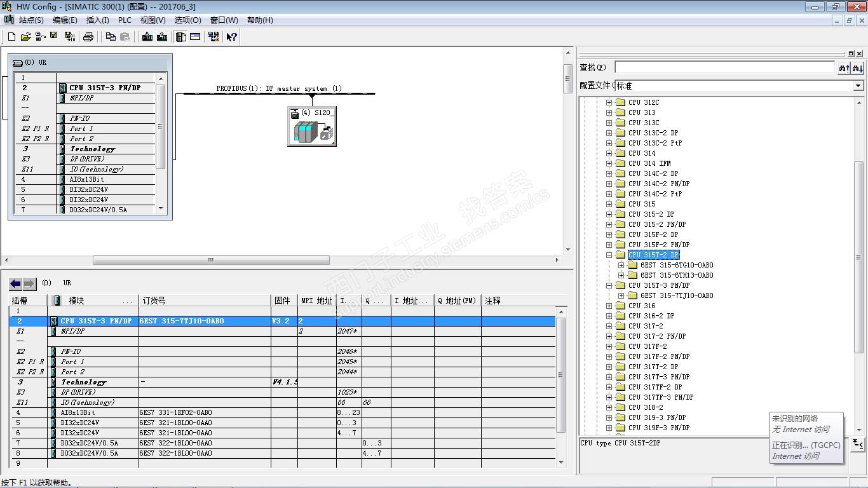Open the 站点(S) menu

tap(31, 20)
